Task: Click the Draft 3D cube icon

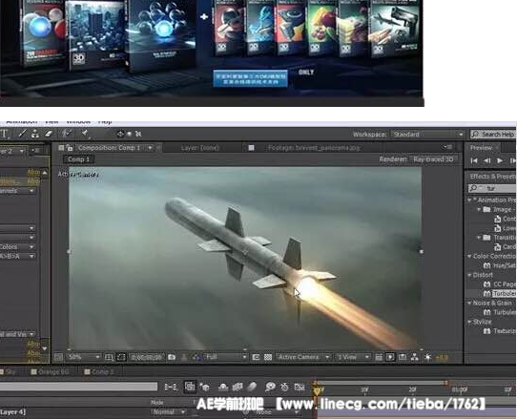Action: click(x=204, y=387)
